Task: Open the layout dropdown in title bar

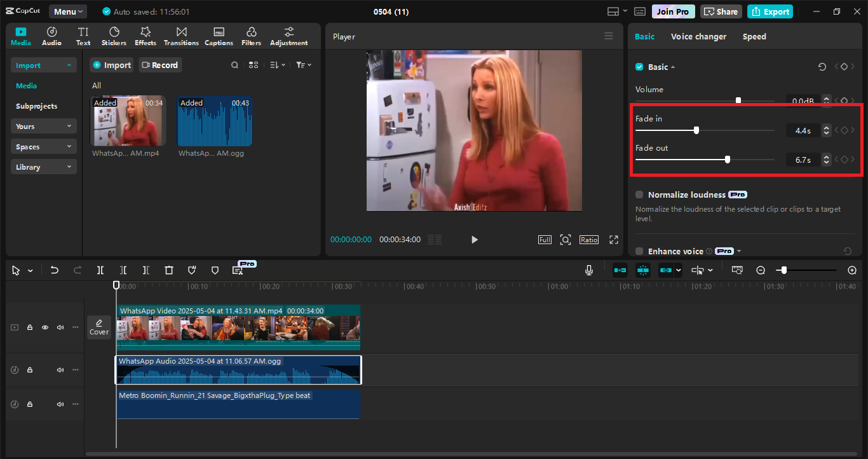Action: click(618, 11)
